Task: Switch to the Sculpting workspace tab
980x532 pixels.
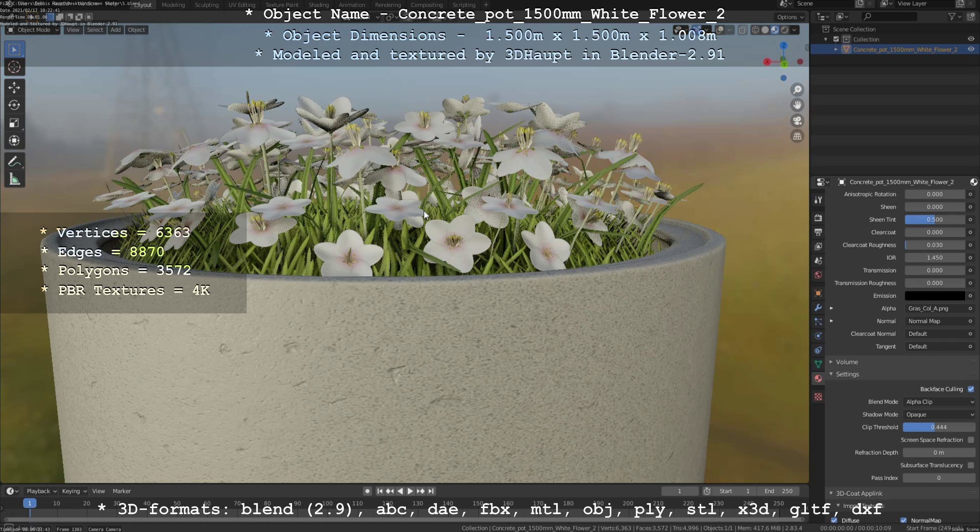Action: [206, 5]
